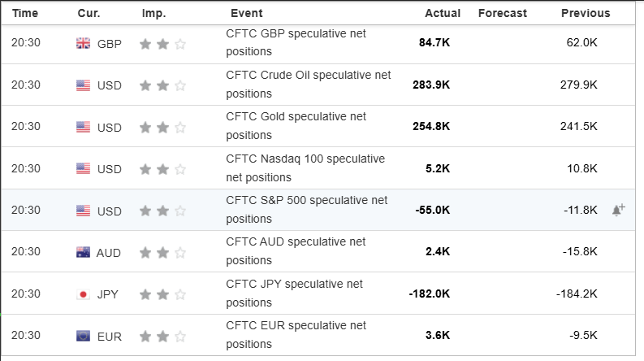Click importance stars for CFTC Gold row
Screen dimensions: 644x361
tap(162, 127)
